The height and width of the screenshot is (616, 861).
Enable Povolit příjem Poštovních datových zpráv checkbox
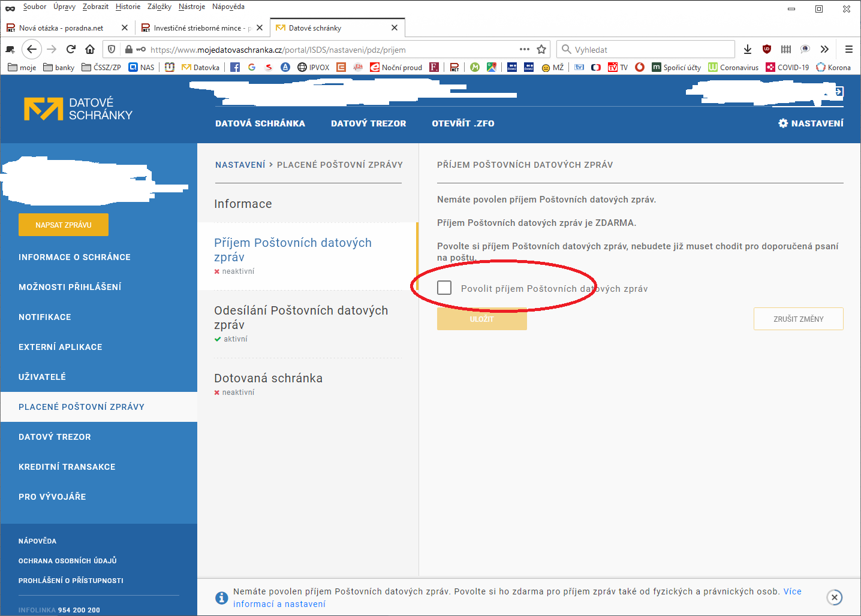[x=444, y=288]
